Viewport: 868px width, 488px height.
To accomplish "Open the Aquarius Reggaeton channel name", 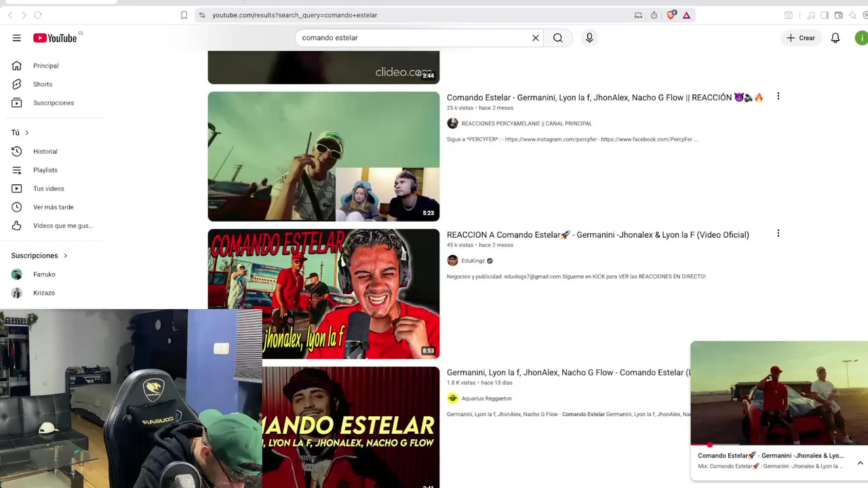I will 486,399.
